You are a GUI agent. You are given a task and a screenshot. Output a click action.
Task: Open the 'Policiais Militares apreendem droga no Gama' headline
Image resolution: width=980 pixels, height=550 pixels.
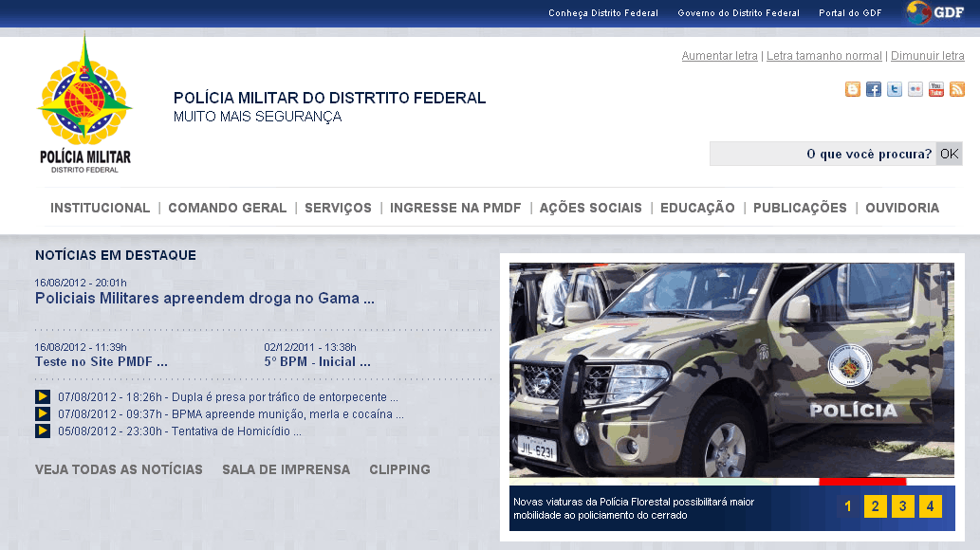[x=204, y=298]
